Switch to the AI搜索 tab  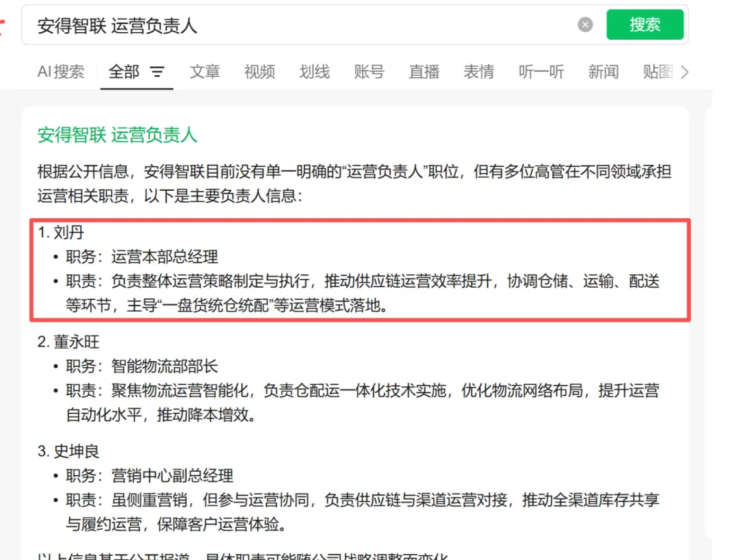coord(61,72)
